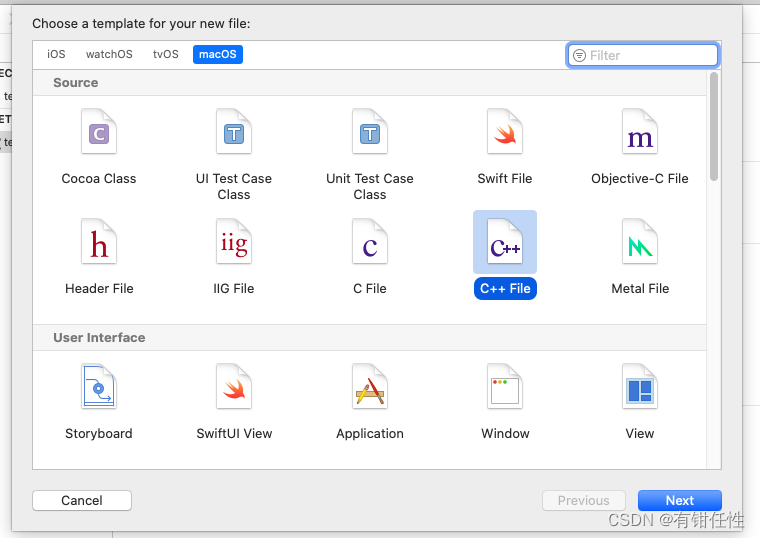The width and height of the screenshot is (760, 538).
Task: Switch to the iOS platform tab
Action: 56,54
